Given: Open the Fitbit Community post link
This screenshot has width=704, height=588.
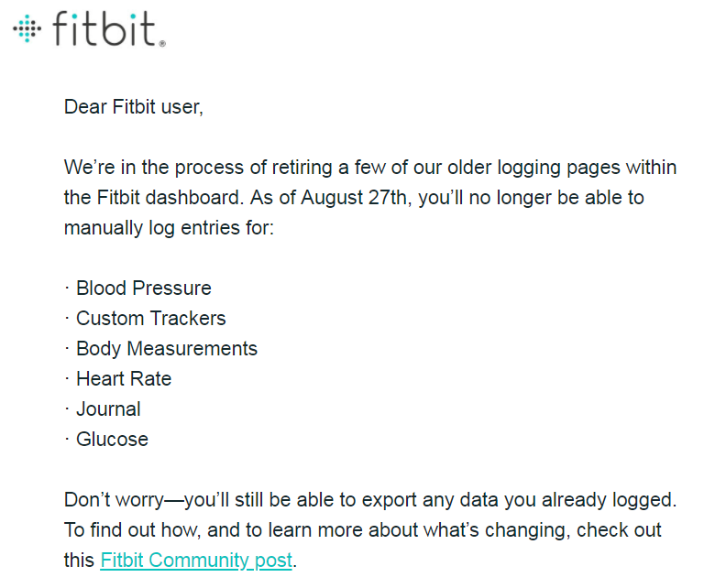Looking at the screenshot, I should point(196,560).
